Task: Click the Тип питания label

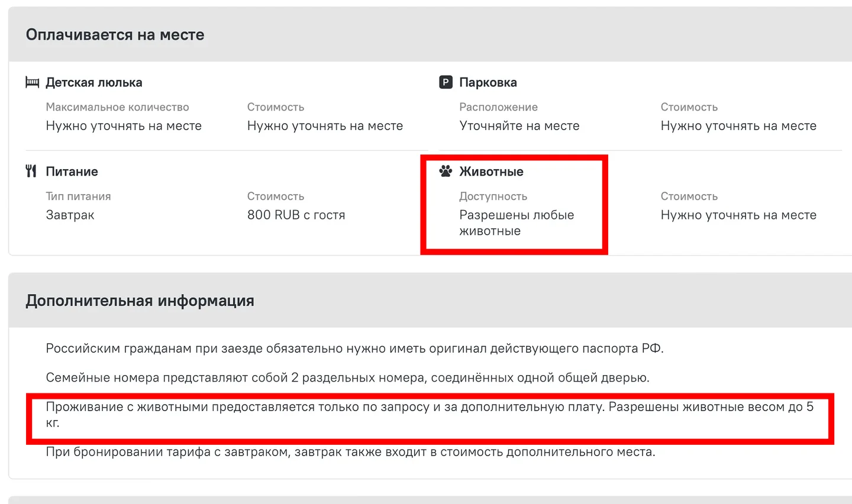Action: 78,196
